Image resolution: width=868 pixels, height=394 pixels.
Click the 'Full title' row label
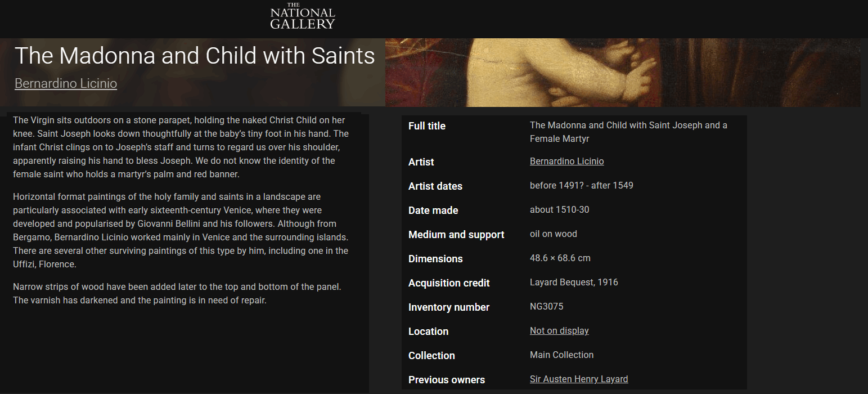pos(427,126)
